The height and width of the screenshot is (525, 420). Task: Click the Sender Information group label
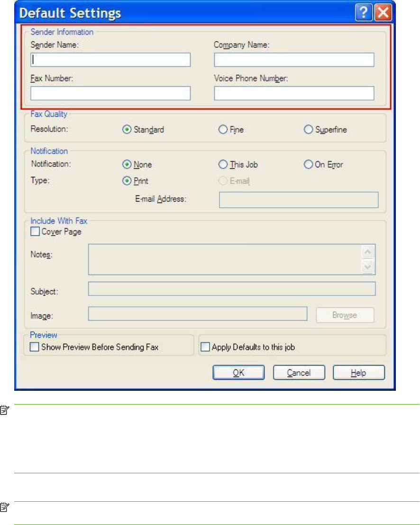pyautogui.click(x=62, y=32)
